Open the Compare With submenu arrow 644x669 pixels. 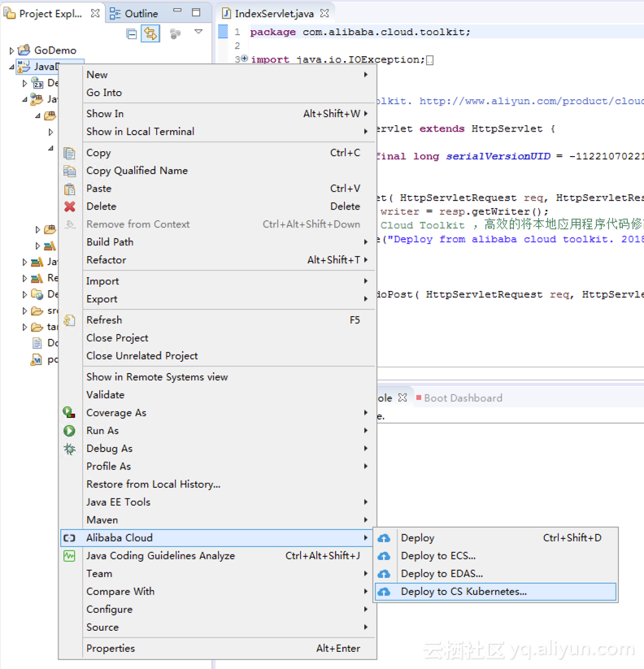366,592
